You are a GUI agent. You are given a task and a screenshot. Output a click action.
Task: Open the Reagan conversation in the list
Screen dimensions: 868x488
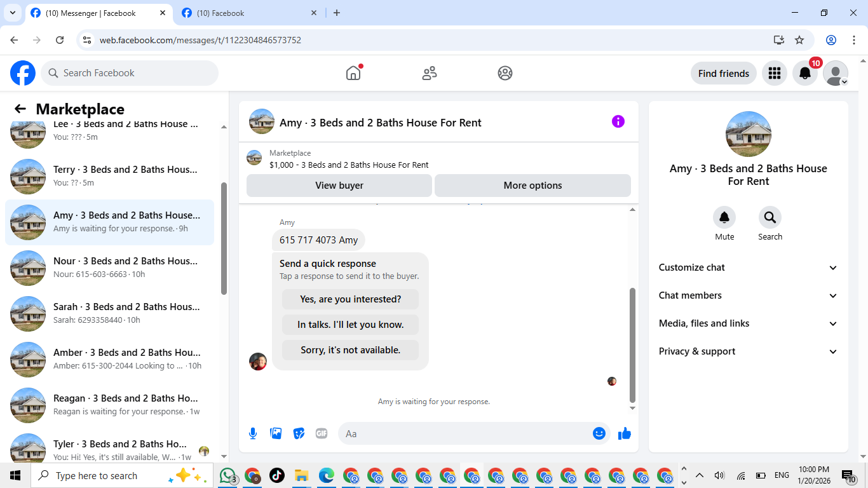[109, 405]
